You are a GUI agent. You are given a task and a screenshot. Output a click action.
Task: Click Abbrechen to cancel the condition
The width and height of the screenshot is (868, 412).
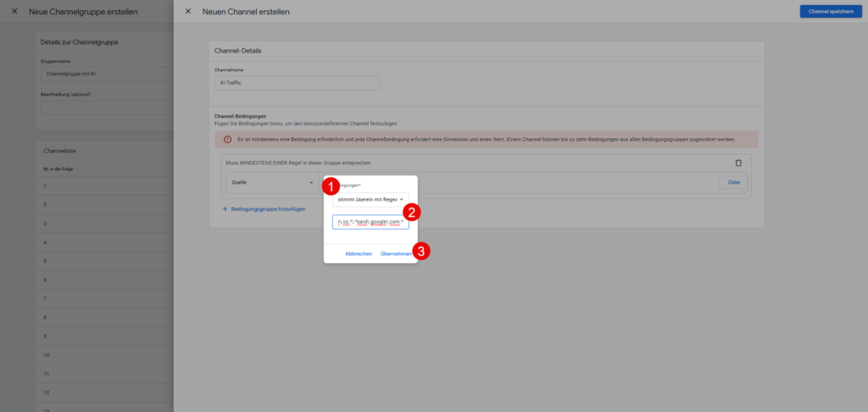point(359,253)
